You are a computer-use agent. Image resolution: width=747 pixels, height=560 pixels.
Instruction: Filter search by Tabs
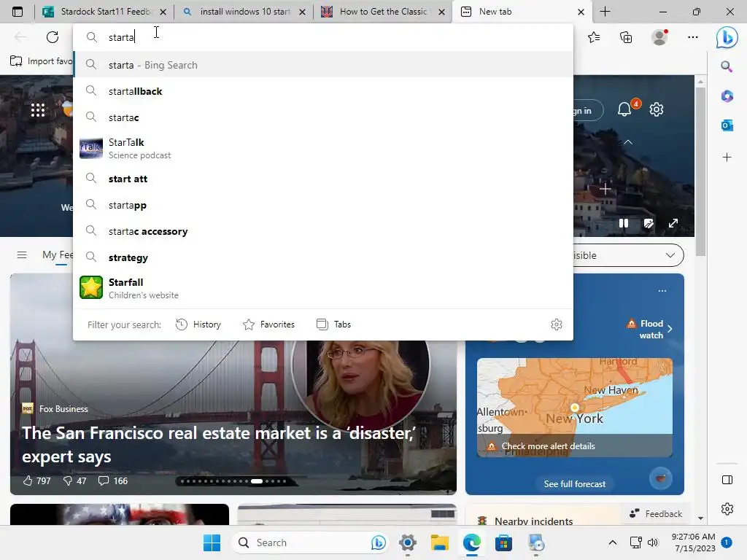click(x=333, y=324)
